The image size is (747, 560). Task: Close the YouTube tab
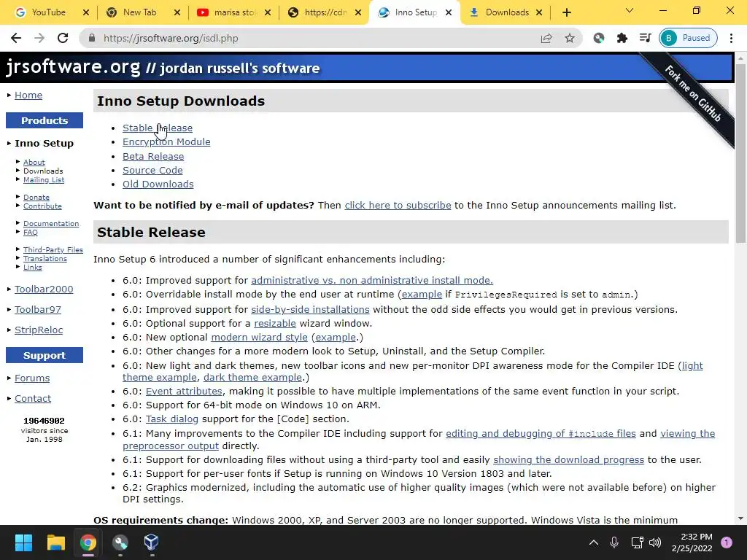pos(86,12)
